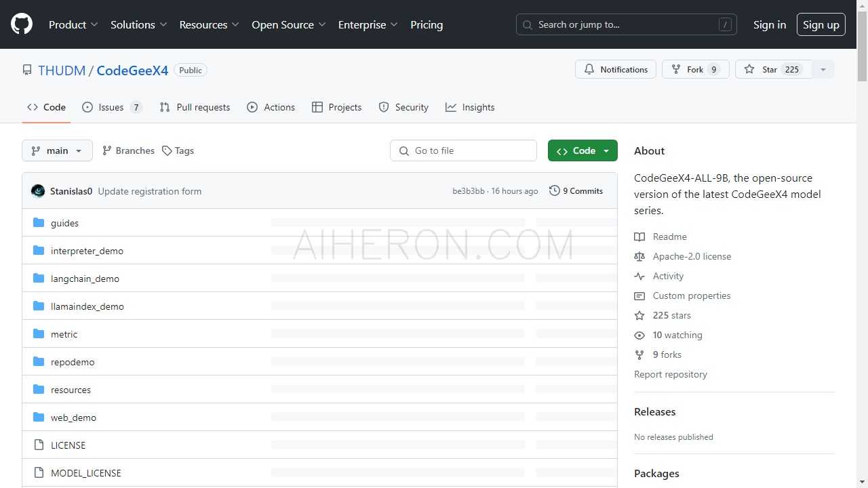Screen dimensions: 868x488
Task: Open the llamaindex_demo folder name
Action: click(87, 306)
